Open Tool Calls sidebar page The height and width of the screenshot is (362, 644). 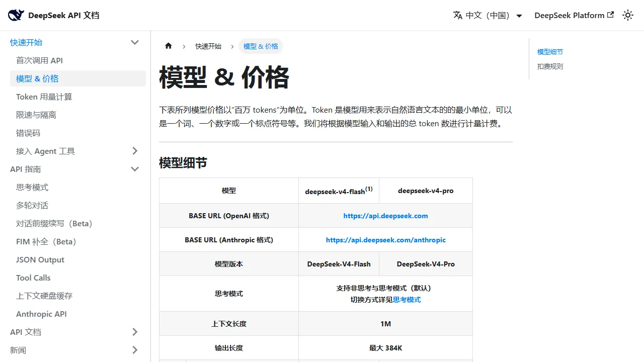pos(78,278)
